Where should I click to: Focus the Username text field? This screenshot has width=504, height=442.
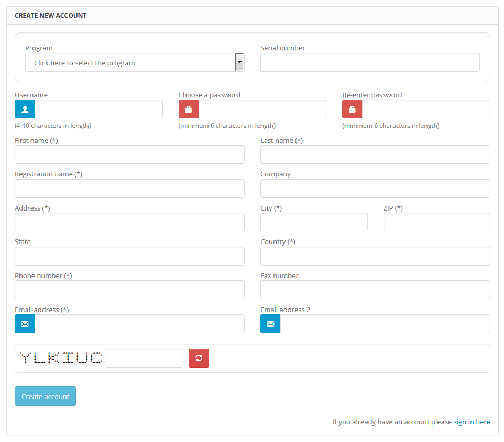[x=98, y=109]
